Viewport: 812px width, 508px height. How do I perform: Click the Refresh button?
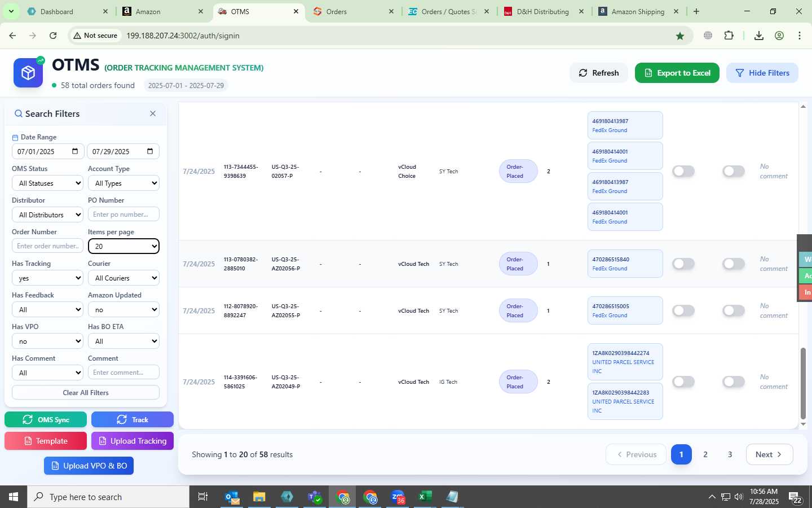[599, 73]
